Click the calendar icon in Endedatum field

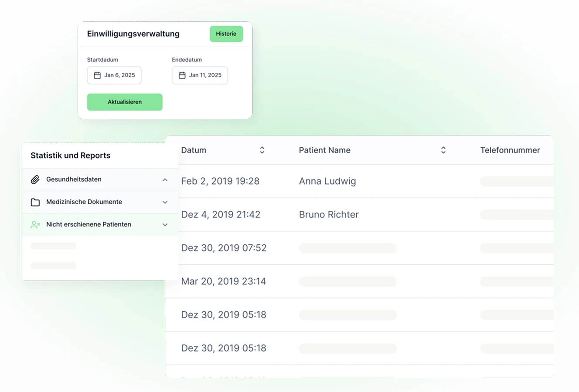coord(182,75)
